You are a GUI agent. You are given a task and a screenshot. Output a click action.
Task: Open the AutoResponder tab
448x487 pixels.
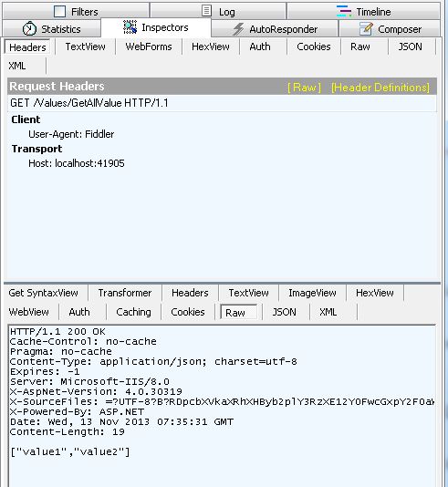(275, 29)
